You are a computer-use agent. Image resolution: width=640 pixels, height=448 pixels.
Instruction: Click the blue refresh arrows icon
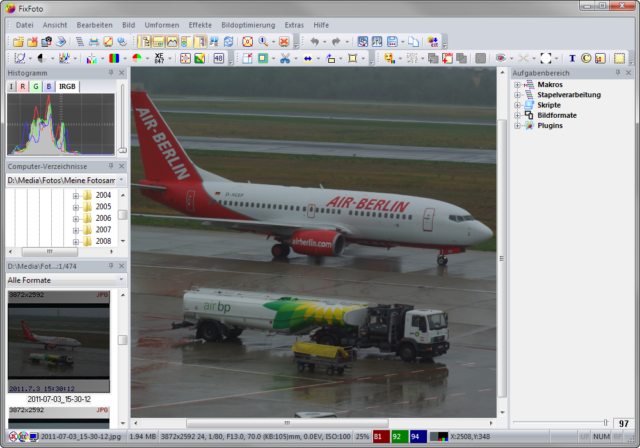pos(229,42)
